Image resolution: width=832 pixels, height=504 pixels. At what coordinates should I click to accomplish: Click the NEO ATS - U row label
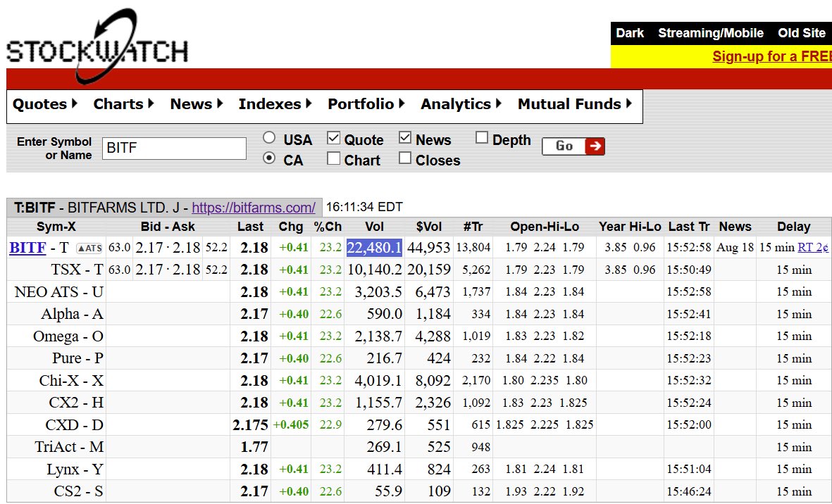point(59,292)
